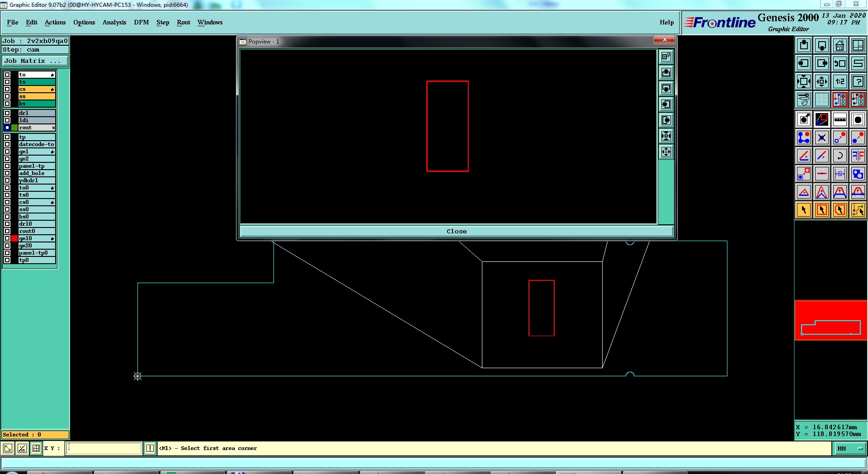Click the Job Matrix button
Image resolution: width=868 pixels, height=474 pixels.
[35, 61]
